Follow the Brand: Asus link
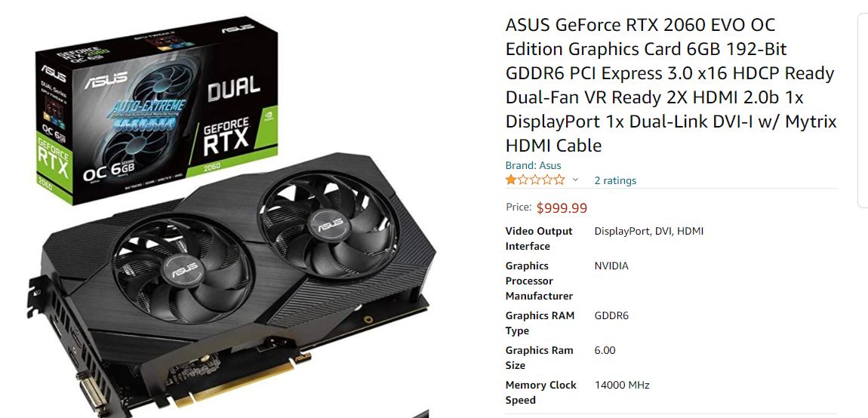Viewport: 868px width, 418px height. [533, 165]
